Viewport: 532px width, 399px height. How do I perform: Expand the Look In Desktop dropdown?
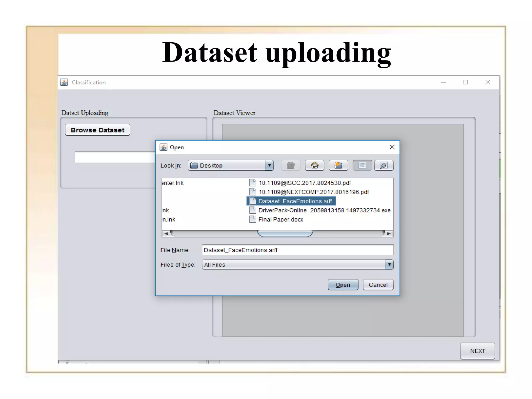click(x=269, y=165)
